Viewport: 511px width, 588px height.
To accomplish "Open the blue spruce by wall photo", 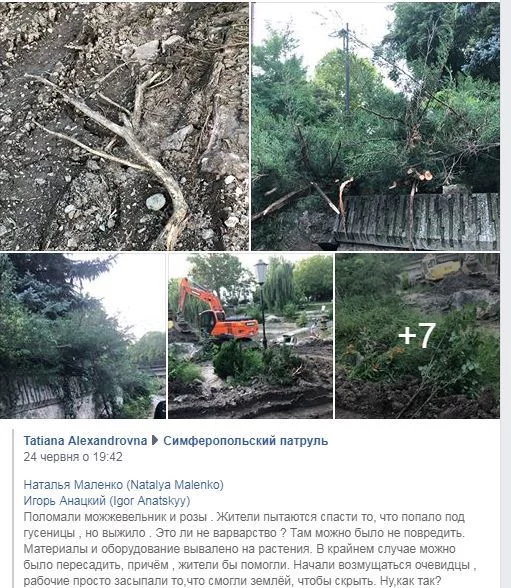I will pos(83,336).
